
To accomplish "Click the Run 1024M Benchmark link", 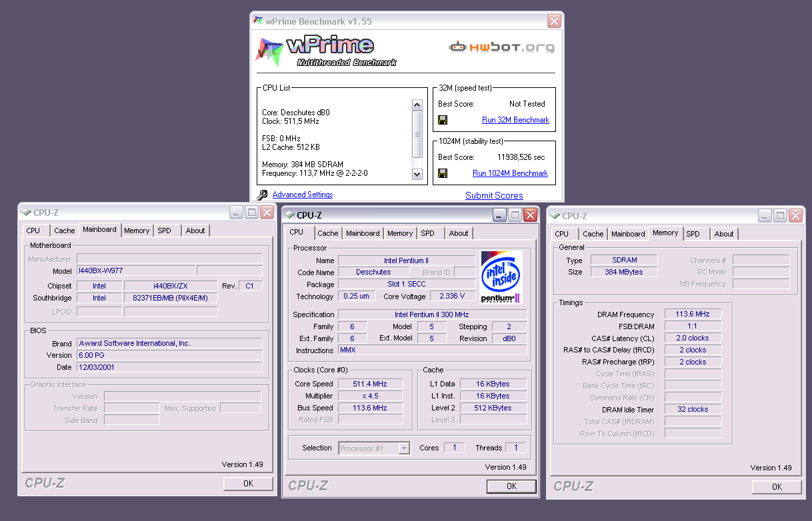I will click(x=510, y=173).
